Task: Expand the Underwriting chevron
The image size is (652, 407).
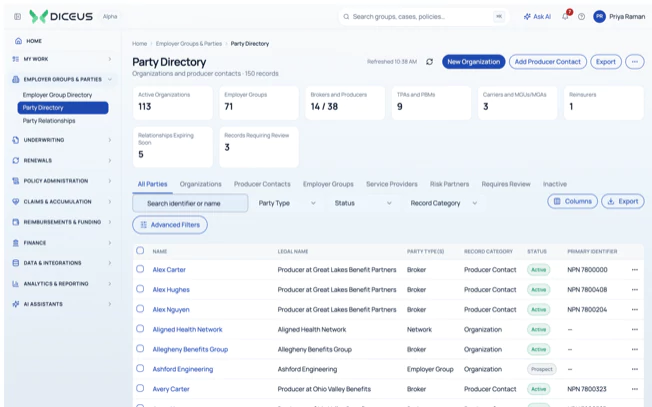Action: pos(110,140)
